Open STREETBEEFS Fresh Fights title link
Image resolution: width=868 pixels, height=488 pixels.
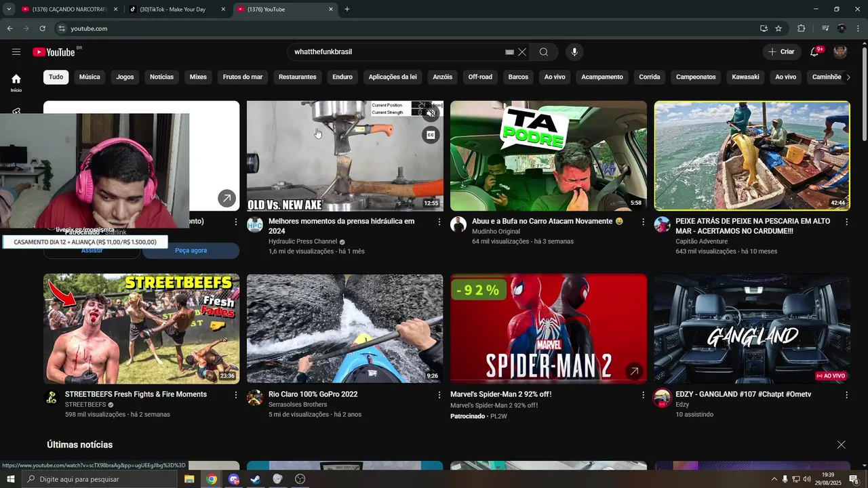tap(136, 394)
